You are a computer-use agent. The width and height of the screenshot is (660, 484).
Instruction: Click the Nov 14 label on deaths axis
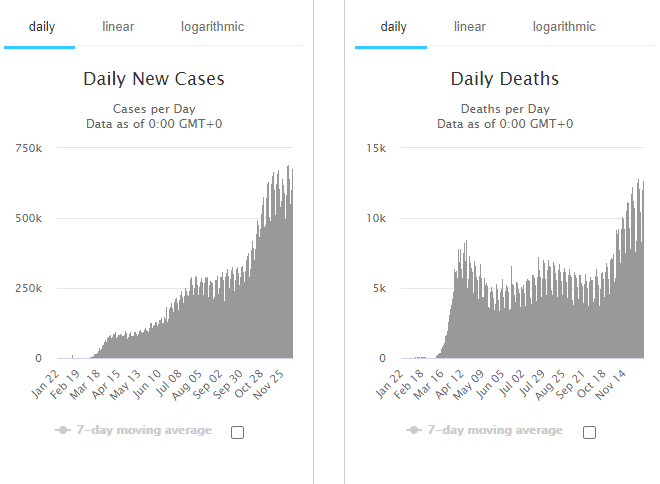[611, 385]
